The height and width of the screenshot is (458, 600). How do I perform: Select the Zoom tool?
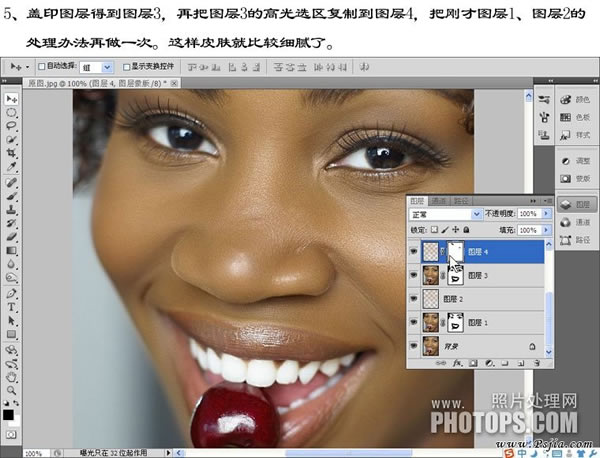11,390
